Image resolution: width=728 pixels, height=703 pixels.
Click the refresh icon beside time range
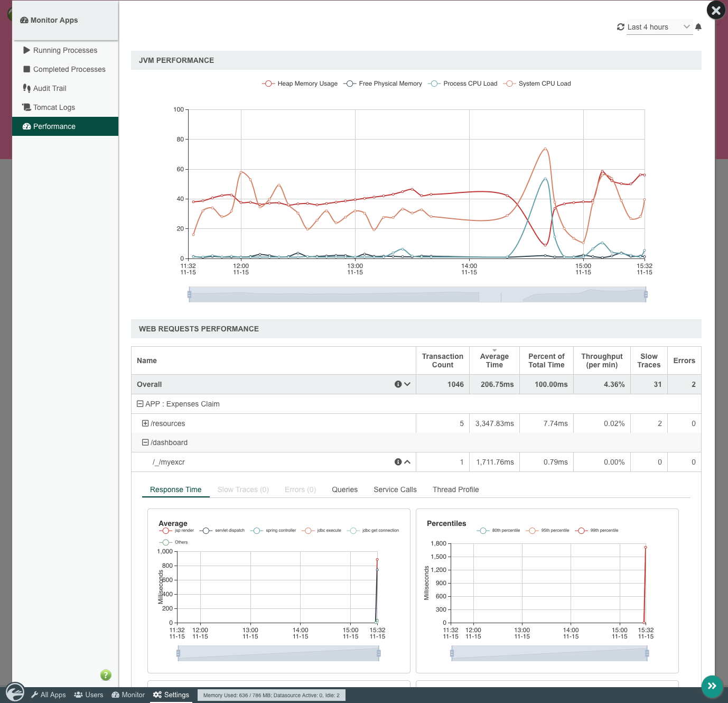620,27
